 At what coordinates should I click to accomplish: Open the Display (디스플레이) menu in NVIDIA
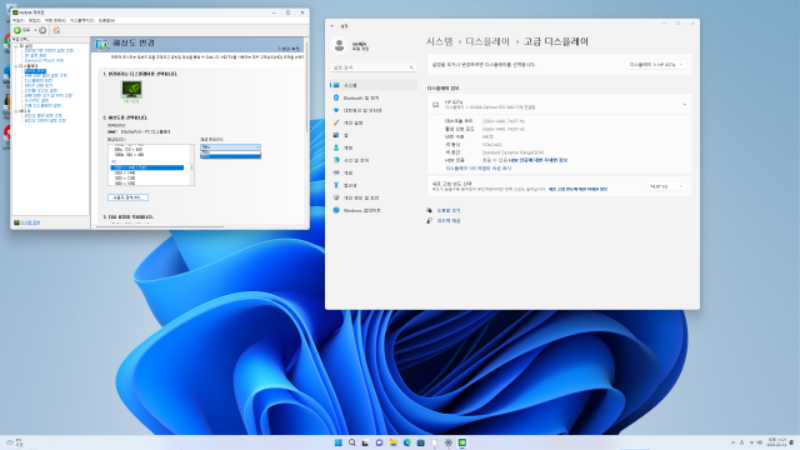coord(82,20)
